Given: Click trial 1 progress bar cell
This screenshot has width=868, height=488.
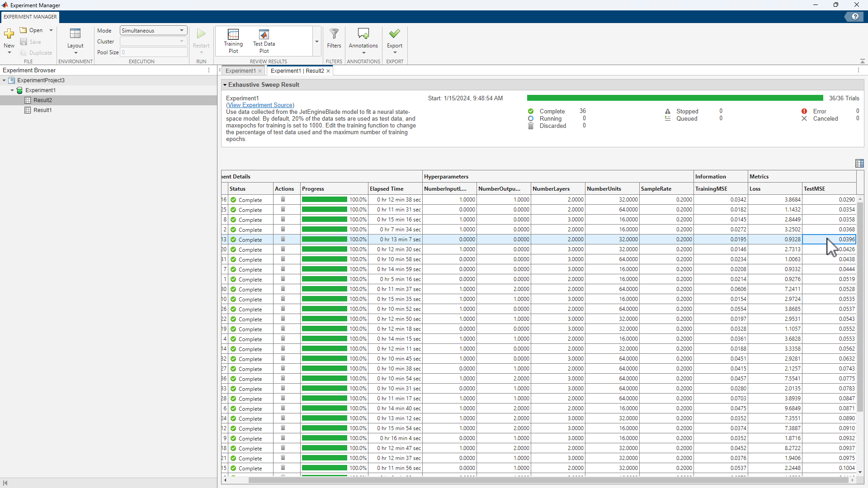Looking at the screenshot, I should click(x=334, y=279).
